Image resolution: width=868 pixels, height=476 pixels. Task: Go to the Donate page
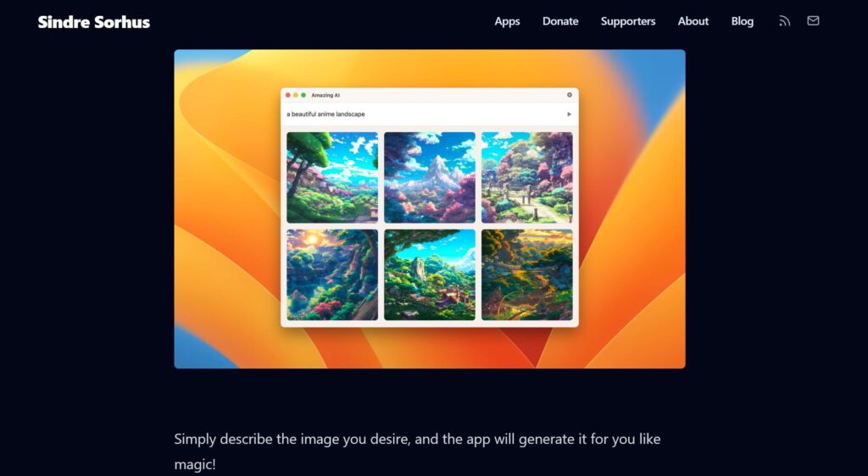coord(560,21)
